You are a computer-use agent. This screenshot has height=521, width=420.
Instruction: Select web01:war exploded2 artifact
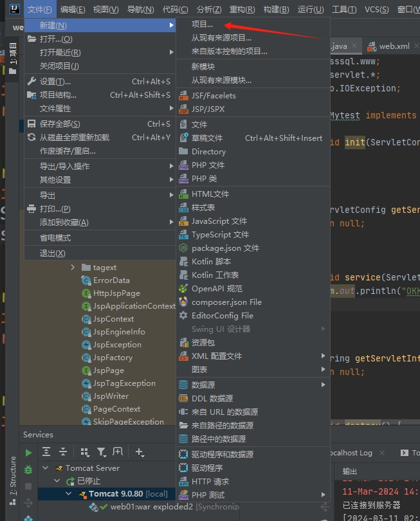pyautogui.click(x=152, y=507)
